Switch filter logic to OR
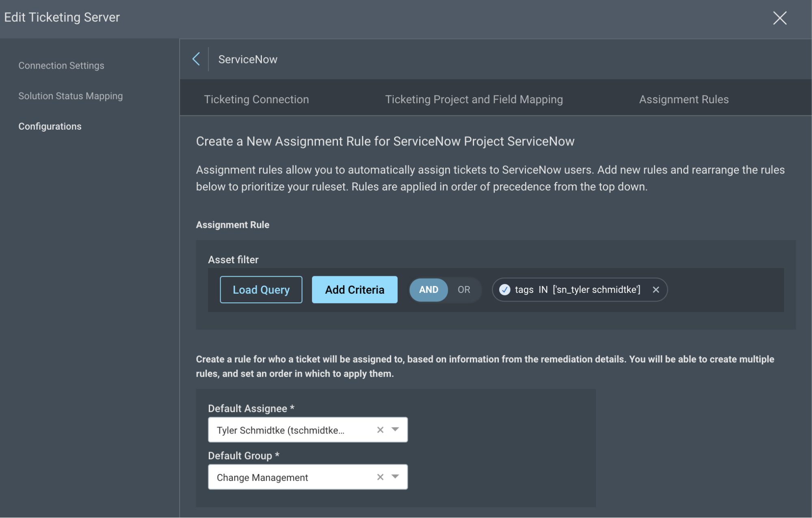 463,290
